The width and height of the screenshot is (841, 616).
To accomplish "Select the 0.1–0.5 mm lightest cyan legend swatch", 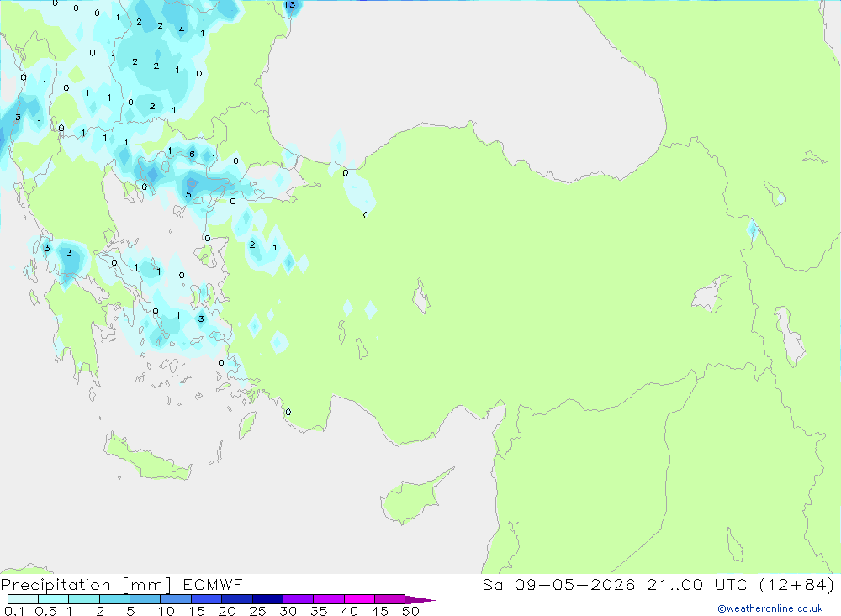I will [x=23, y=599].
